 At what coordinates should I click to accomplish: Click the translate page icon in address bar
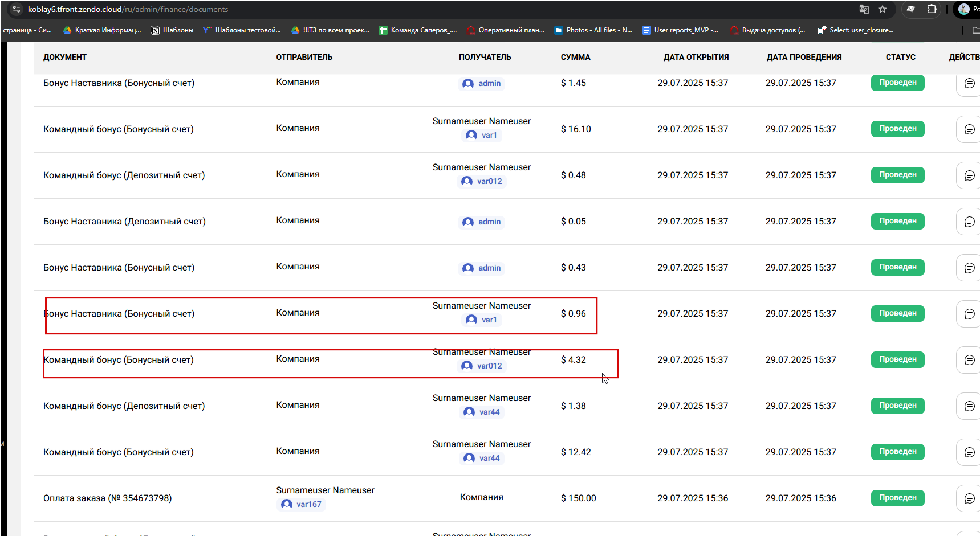[864, 9]
